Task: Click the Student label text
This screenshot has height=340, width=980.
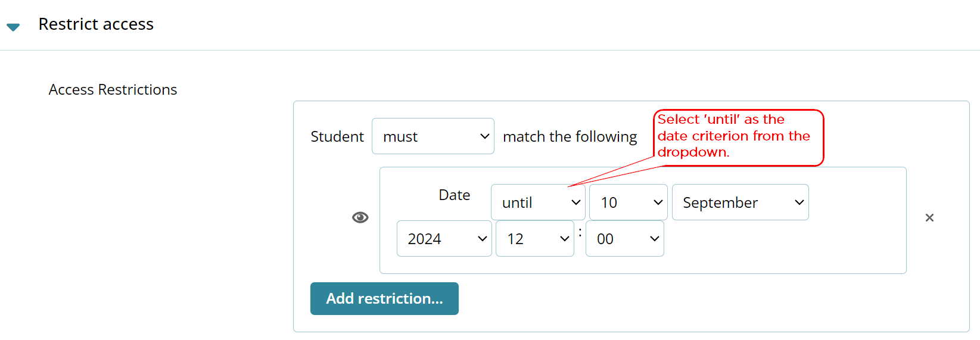Action: [x=337, y=137]
